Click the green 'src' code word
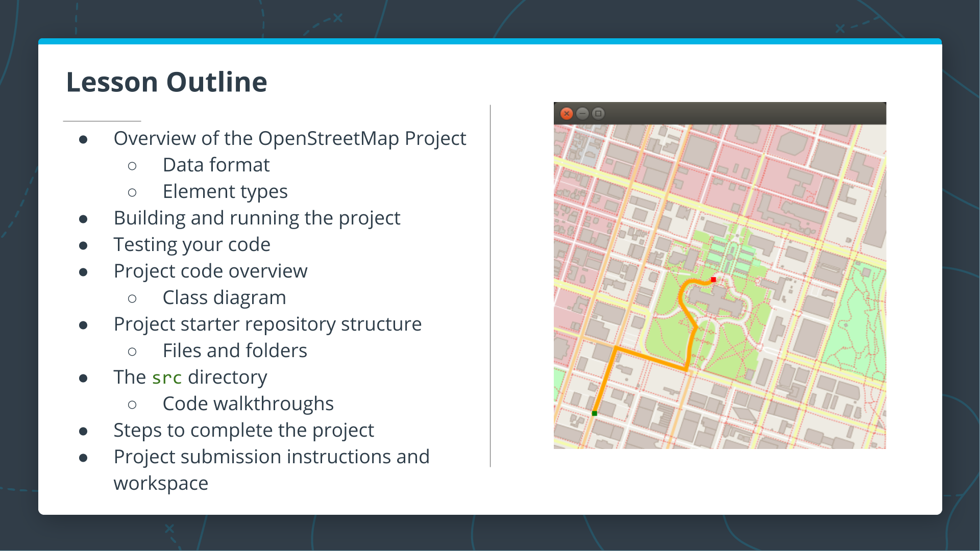Screen dimensions: 980x551 pos(167,378)
